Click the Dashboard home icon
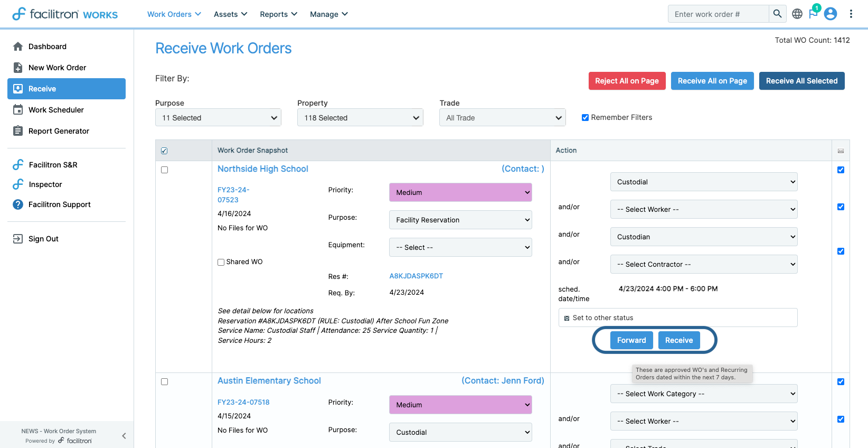Viewport: 868px width, 448px height. [18, 46]
